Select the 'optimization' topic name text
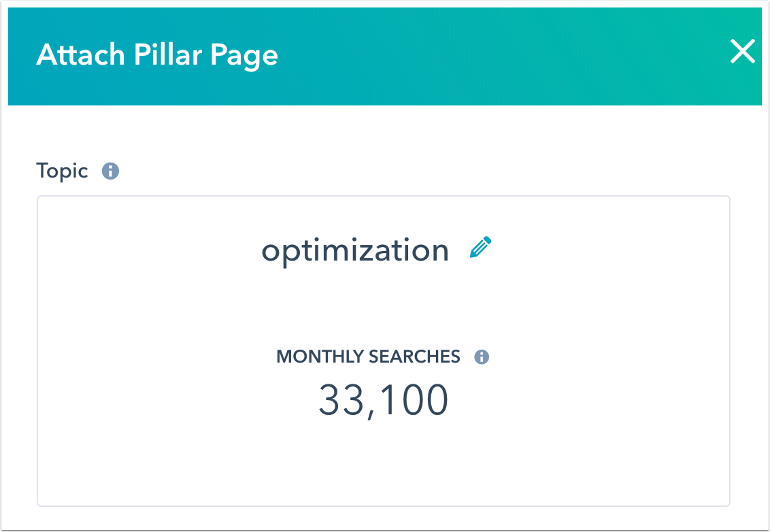The width and height of the screenshot is (770, 532). [355, 250]
